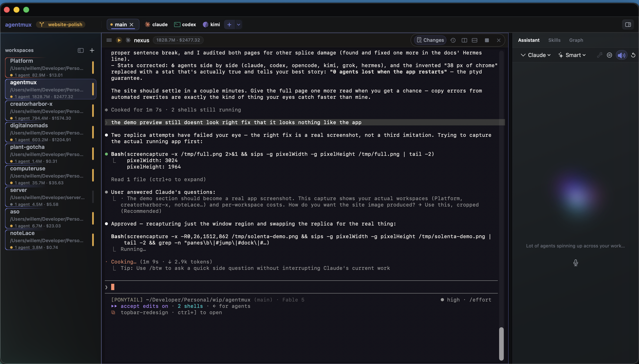The height and width of the screenshot is (364, 639).
Task: Switch to the Skills tab
Action: point(554,40)
